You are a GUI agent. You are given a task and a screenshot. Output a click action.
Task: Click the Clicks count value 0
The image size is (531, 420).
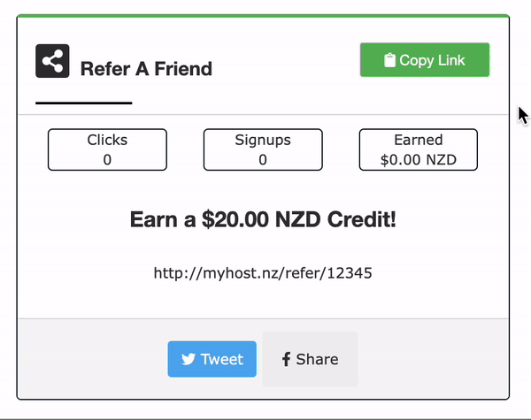(107, 160)
